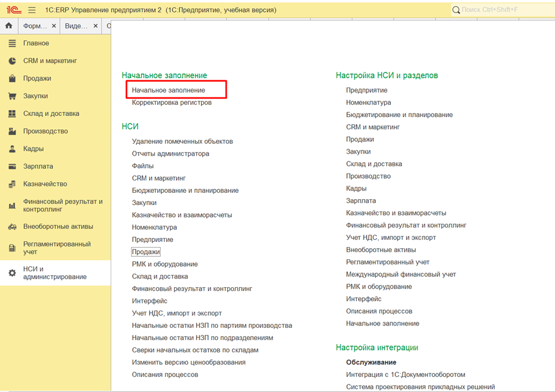
Task: Open Продажи section in sidebar
Action: (x=37, y=78)
